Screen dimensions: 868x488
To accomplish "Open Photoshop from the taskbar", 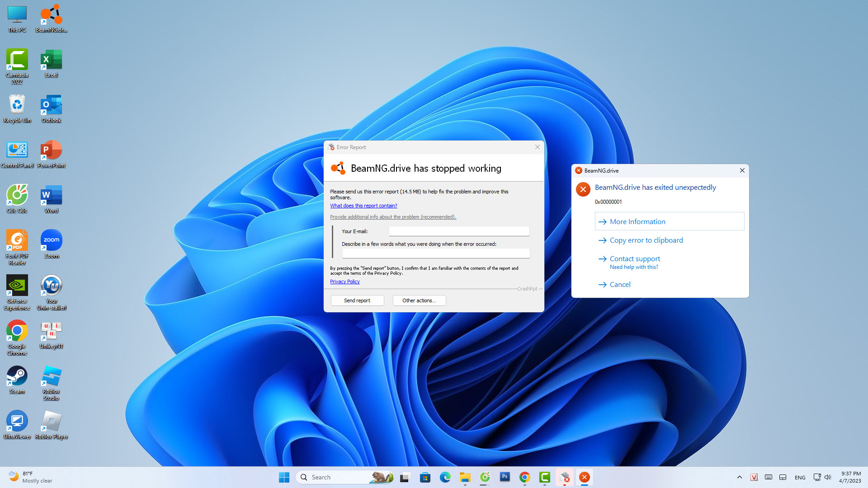I will pos(505,477).
